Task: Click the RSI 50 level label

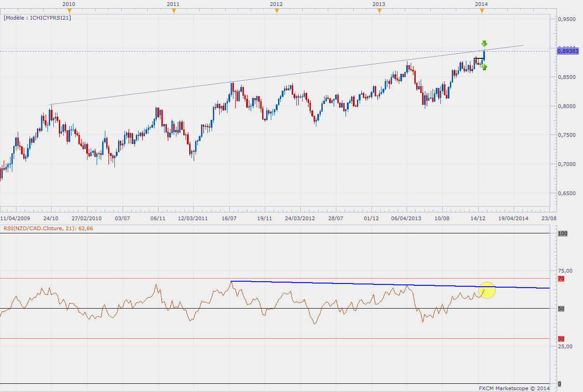Action: pos(561,309)
